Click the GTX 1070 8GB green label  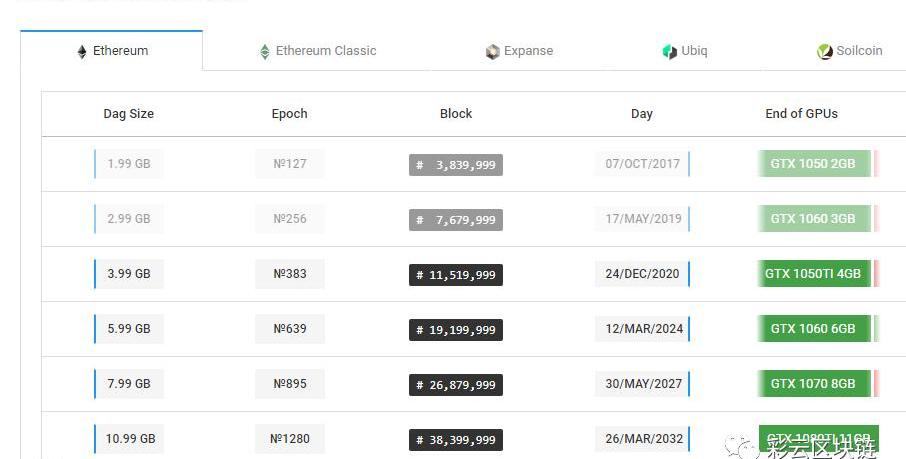pyautogui.click(x=814, y=383)
